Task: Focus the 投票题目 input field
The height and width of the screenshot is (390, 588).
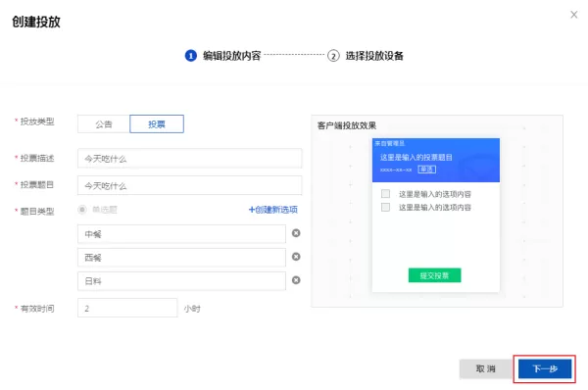Action: 189,185
